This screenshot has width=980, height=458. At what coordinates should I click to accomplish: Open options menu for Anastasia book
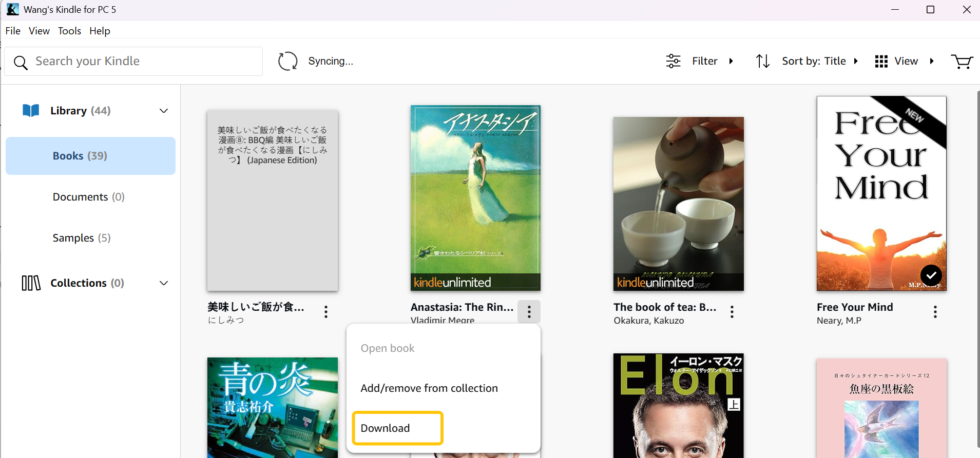coord(529,311)
